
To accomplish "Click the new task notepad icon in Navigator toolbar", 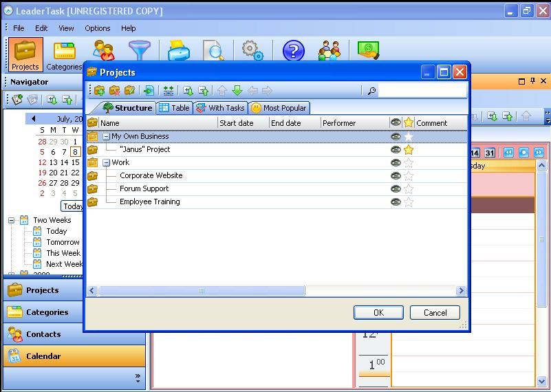I will point(17,100).
